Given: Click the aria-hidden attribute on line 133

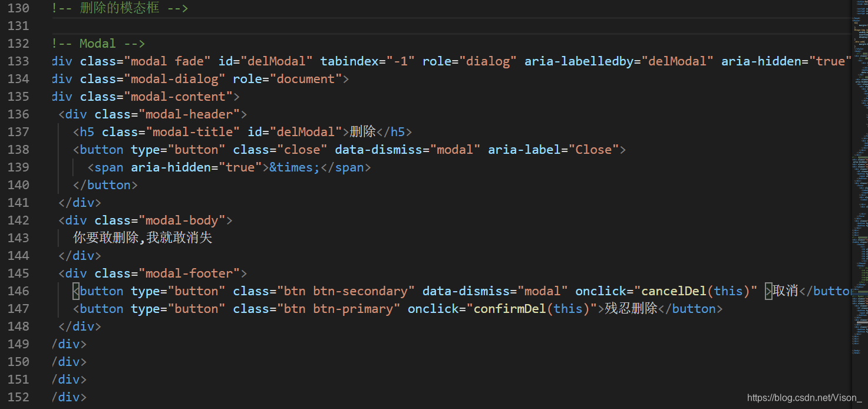Looking at the screenshot, I should 761,61.
